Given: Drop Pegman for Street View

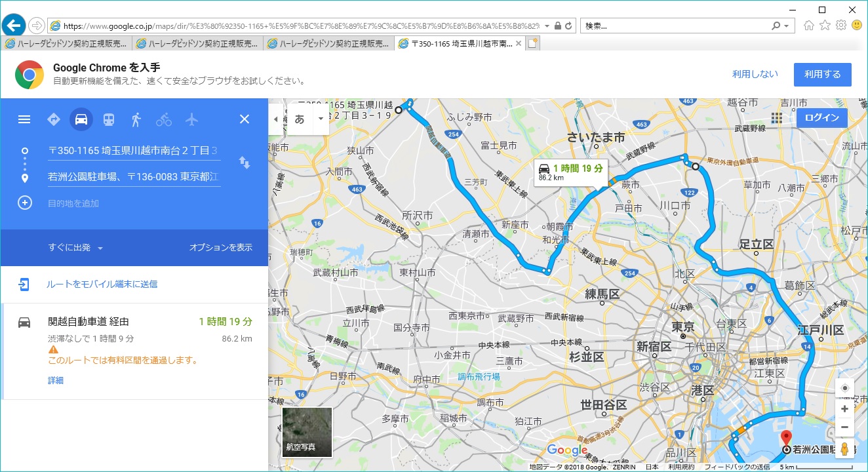Looking at the screenshot, I should [844, 449].
